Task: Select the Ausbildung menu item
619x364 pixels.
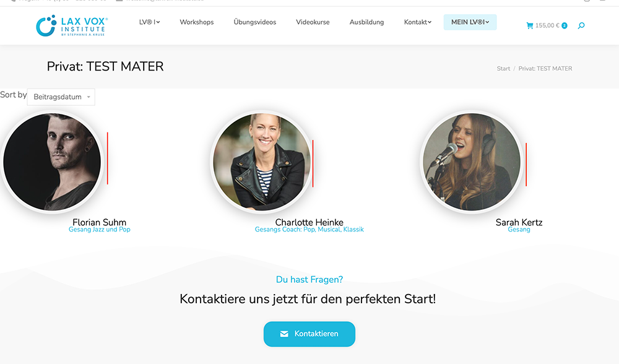Action: coord(366,22)
